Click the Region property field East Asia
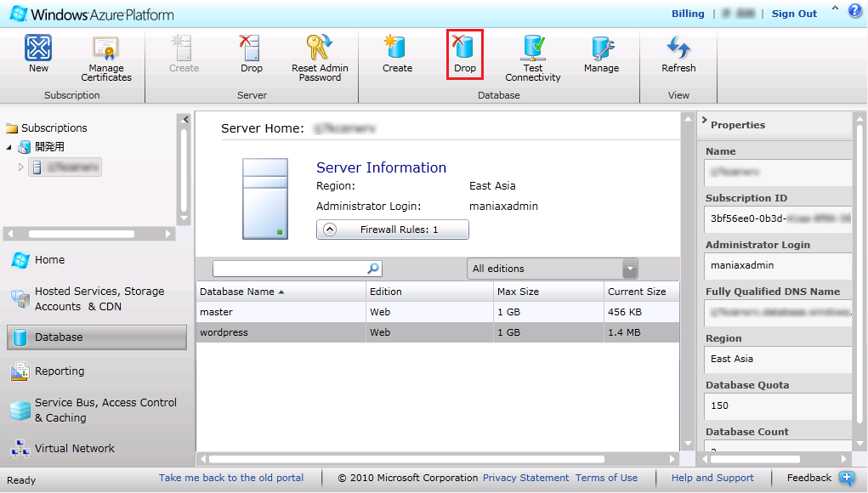 click(x=778, y=359)
